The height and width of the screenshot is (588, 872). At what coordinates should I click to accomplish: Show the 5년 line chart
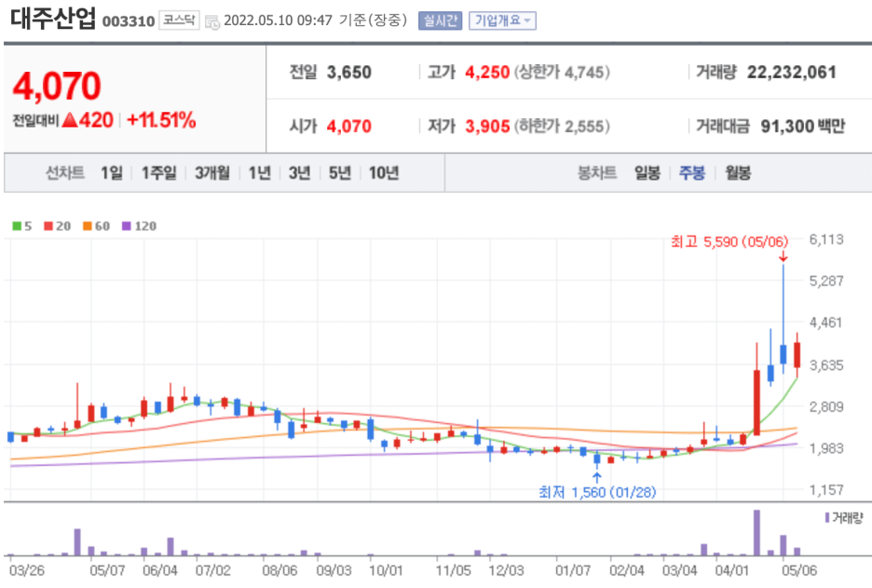coord(339,173)
